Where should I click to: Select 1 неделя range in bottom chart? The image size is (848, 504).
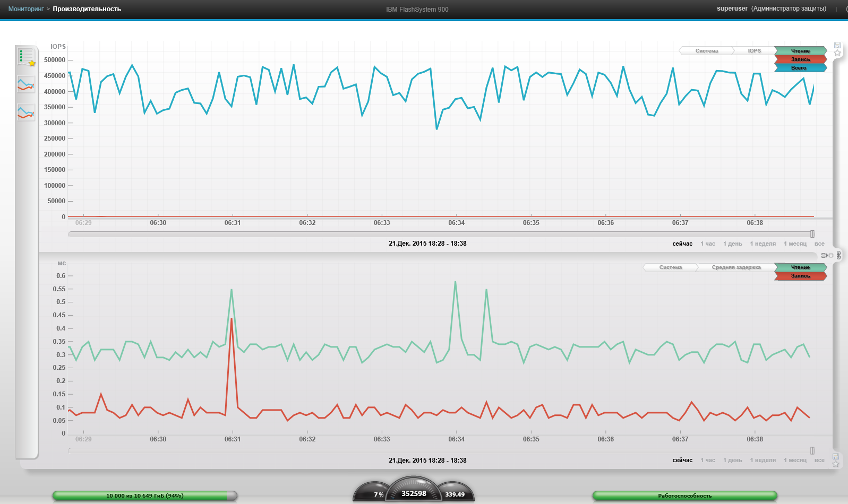(x=763, y=460)
